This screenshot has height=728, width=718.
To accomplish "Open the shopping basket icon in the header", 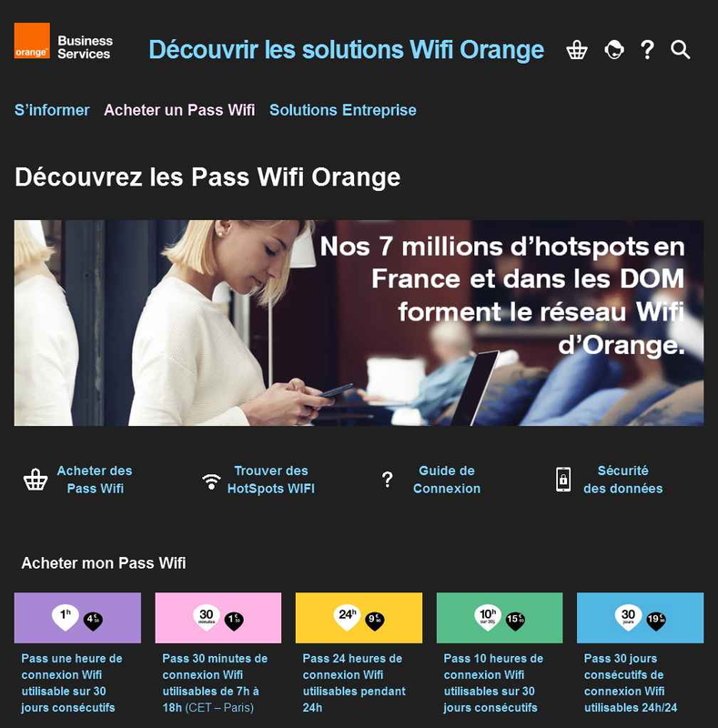I will [577, 50].
